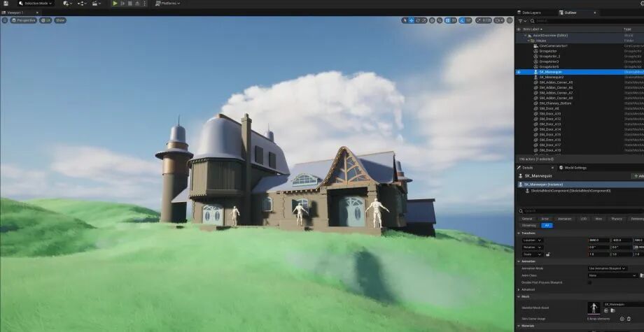This screenshot has width=644, height=332.
Task: Select SM_Chimney_Bottom in the Outliner
Action: [555, 103]
